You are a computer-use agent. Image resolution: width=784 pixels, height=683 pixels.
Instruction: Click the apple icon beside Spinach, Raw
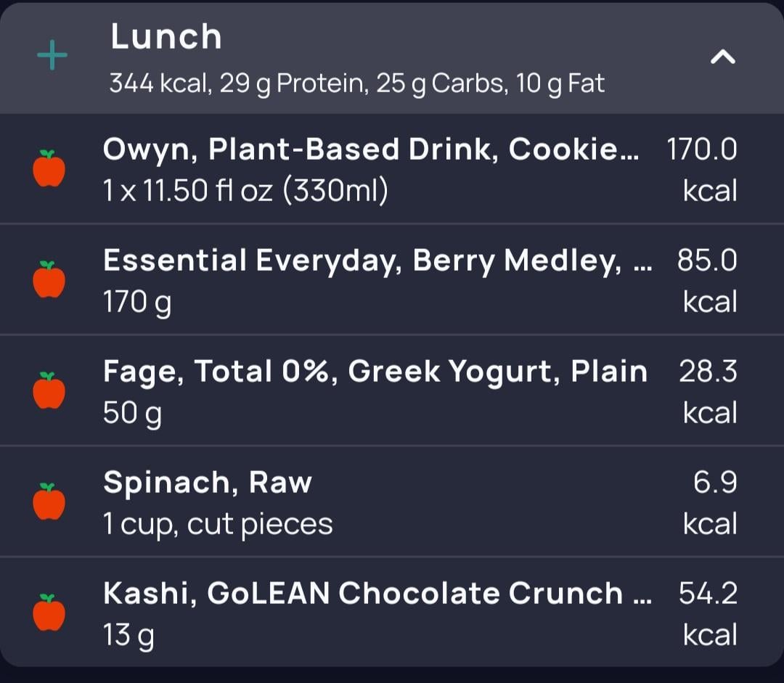49,502
